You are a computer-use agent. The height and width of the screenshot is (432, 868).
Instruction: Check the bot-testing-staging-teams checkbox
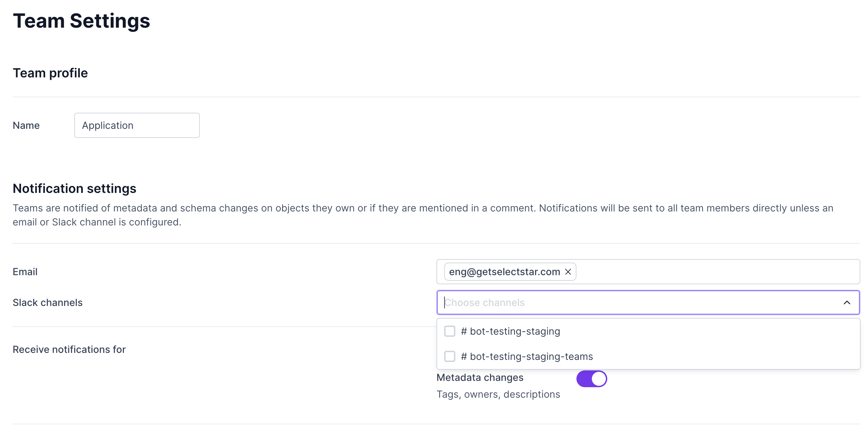[x=450, y=356]
